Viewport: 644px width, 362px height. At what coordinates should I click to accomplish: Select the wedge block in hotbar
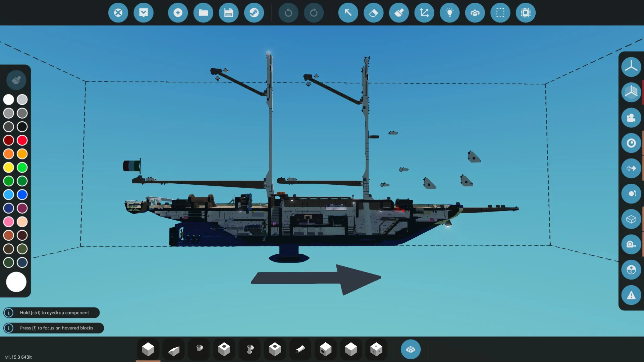(x=173, y=350)
